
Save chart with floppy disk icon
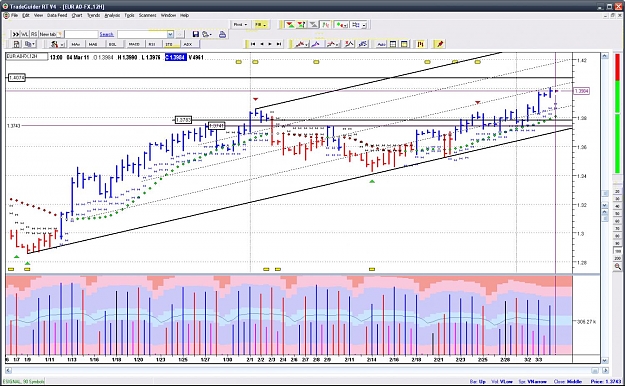(x=195, y=34)
